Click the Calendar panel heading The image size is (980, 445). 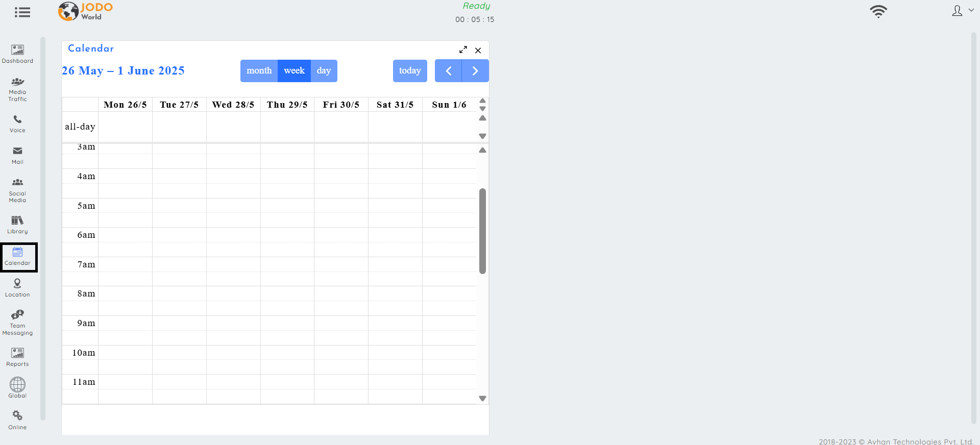pos(91,48)
